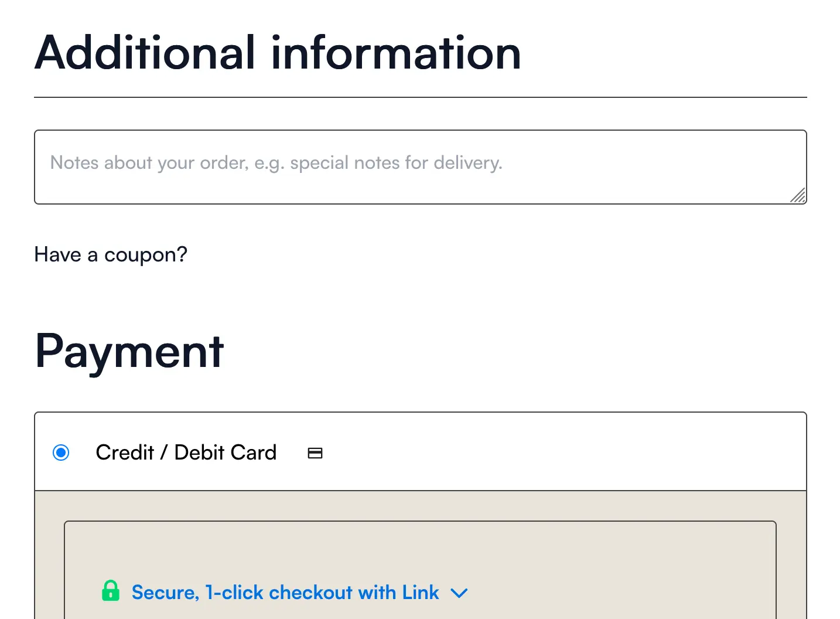
Task: Click the 'Have a coupon?' link
Action: [111, 255]
